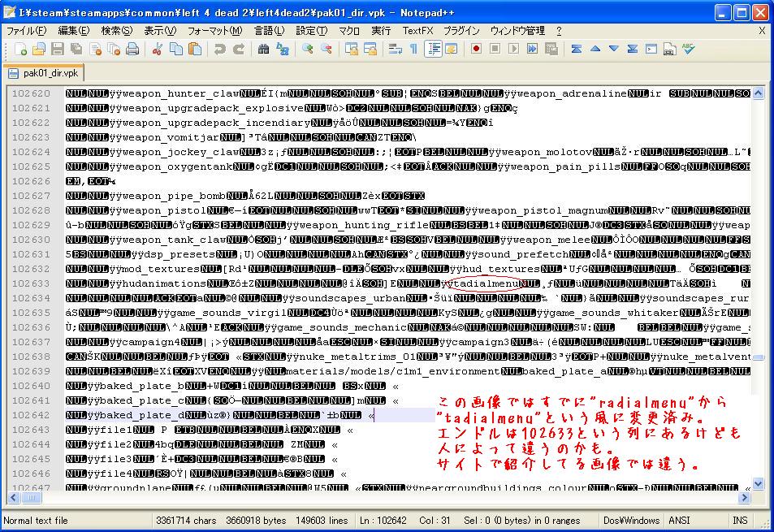Click the synchronize horizontal scrolling icon
The image size is (774, 532).
(370, 49)
